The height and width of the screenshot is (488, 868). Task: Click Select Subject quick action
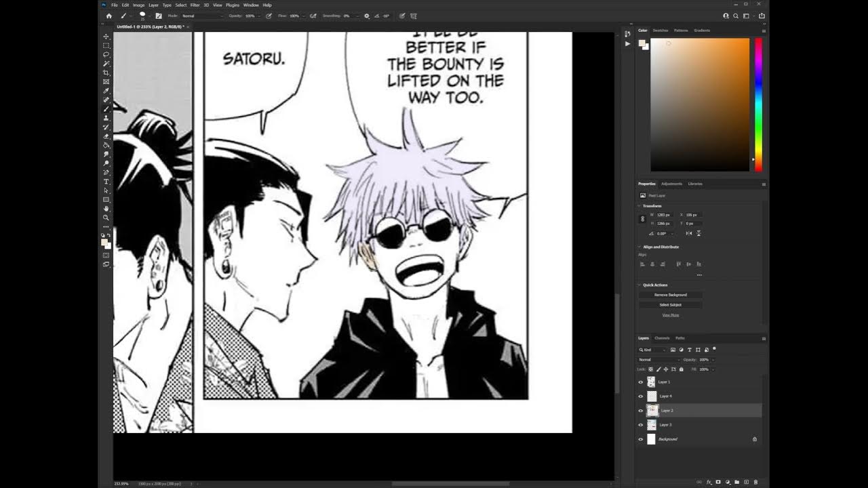tap(671, 305)
